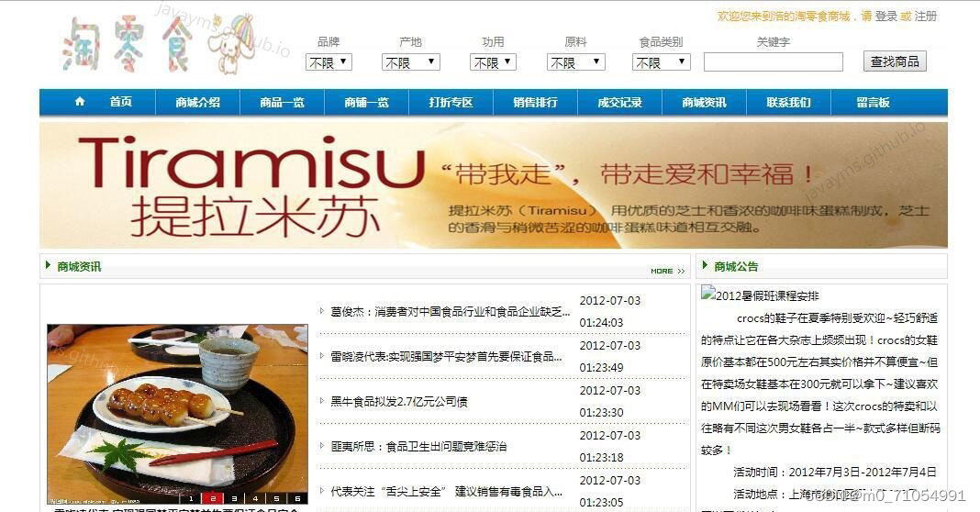Click the Tiramisu 提拉米苏 banner

pyautogui.click(x=493, y=185)
